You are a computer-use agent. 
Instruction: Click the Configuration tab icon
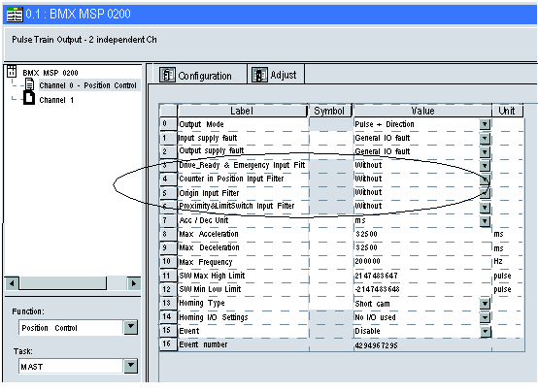[167, 75]
